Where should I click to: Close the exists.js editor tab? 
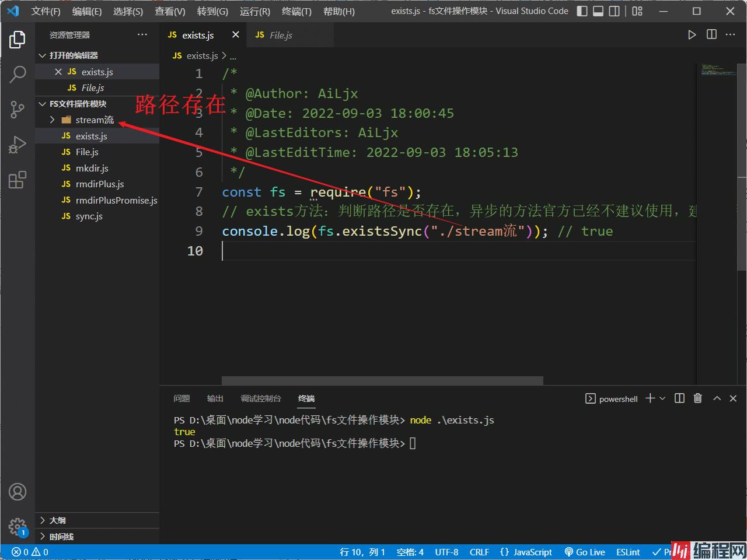click(235, 35)
